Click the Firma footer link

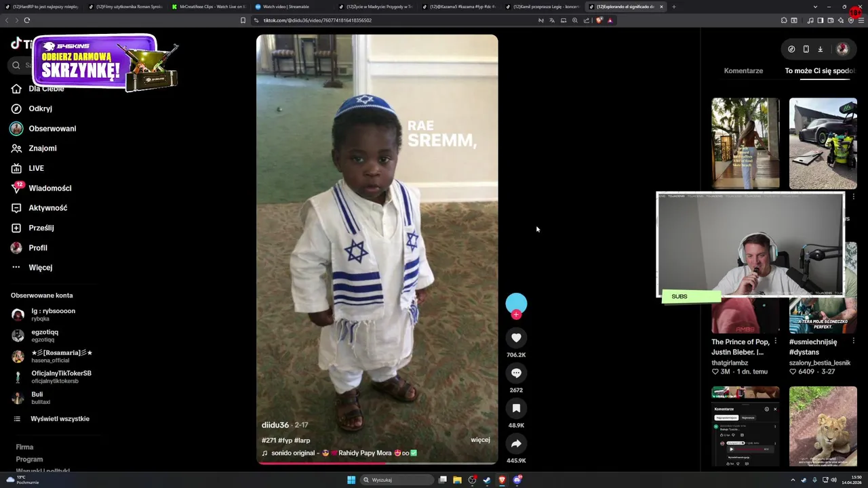pyautogui.click(x=24, y=447)
